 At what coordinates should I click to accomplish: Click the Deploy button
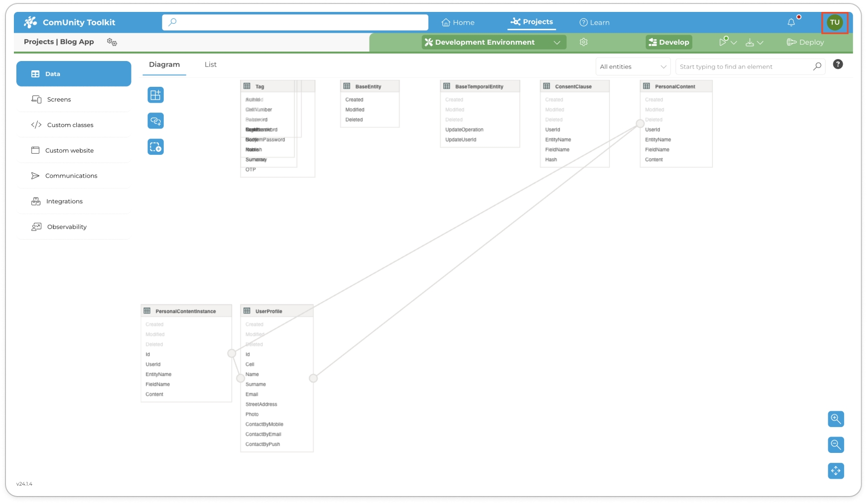805,42
